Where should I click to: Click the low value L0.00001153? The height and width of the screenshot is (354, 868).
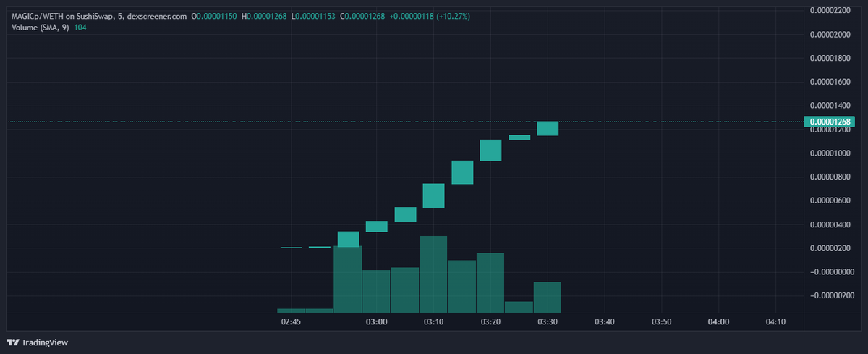(x=313, y=16)
